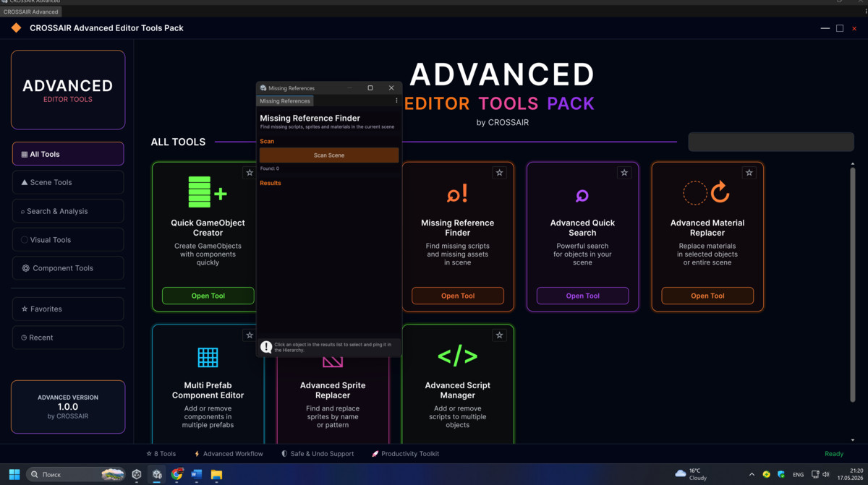This screenshot has width=868, height=485.
Task: Open Tool for Advanced Quick Search
Action: tap(582, 296)
